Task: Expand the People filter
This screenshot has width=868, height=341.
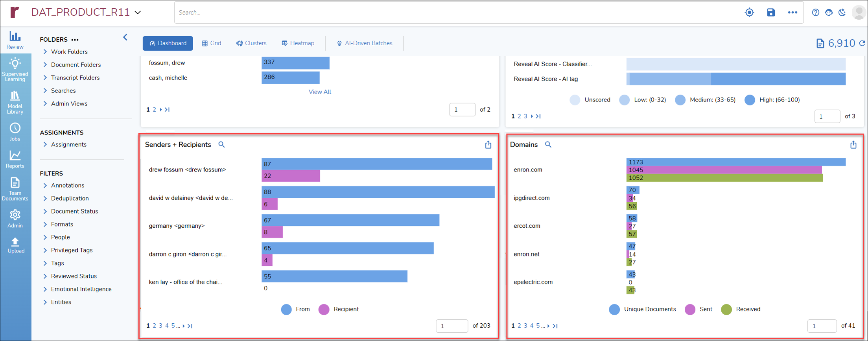Action: 45,237
